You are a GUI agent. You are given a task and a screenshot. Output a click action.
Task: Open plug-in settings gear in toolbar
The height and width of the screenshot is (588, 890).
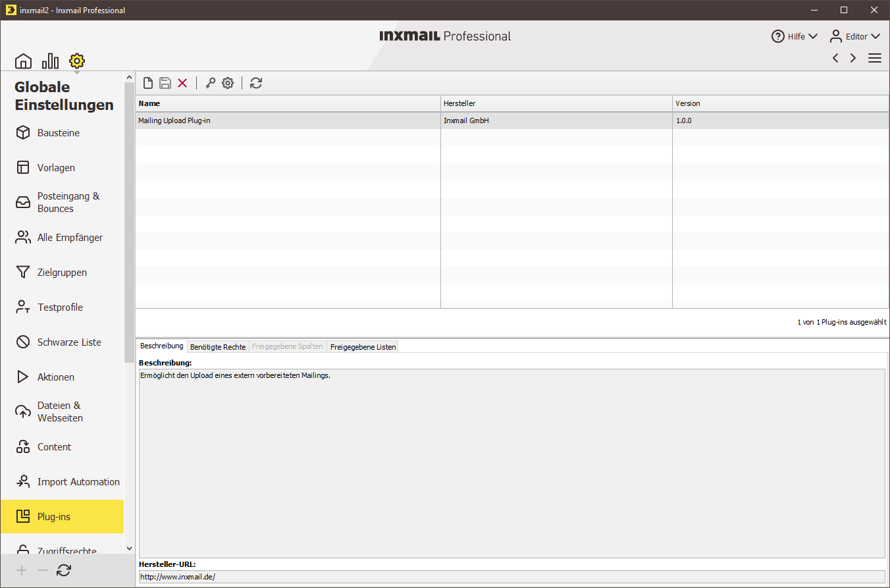point(228,83)
